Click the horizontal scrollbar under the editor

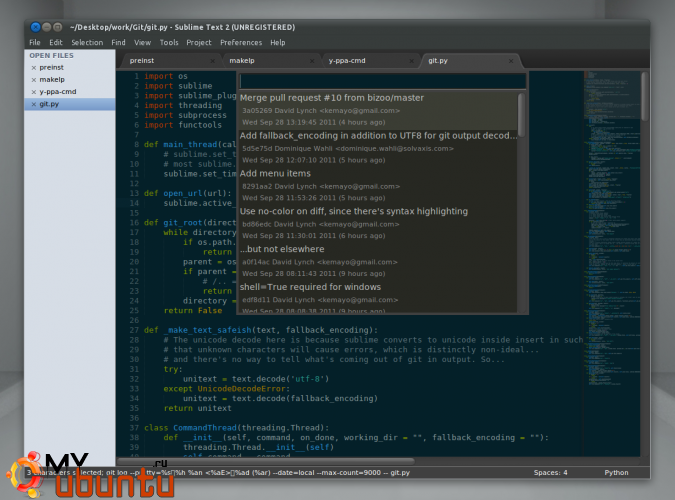point(266,461)
